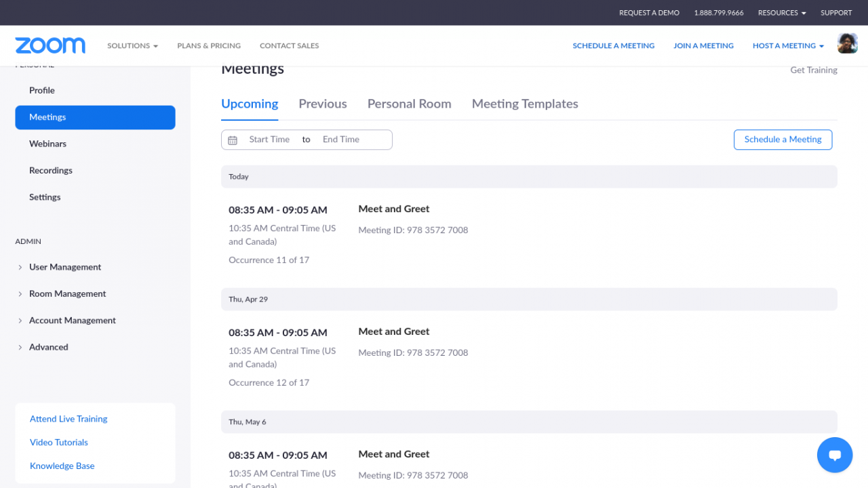868x488 pixels.
Task: Select Meetings in sidebar
Action: click(x=95, y=117)
